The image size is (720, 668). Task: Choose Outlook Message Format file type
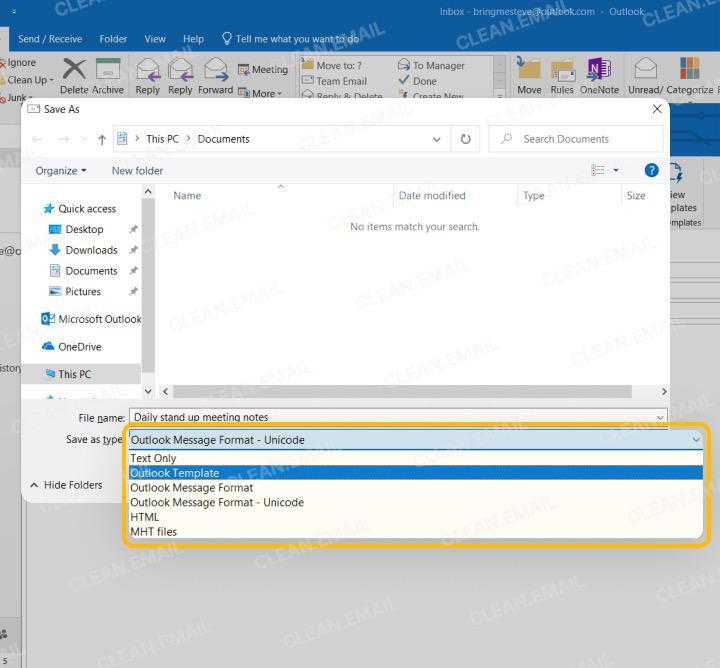416,488
